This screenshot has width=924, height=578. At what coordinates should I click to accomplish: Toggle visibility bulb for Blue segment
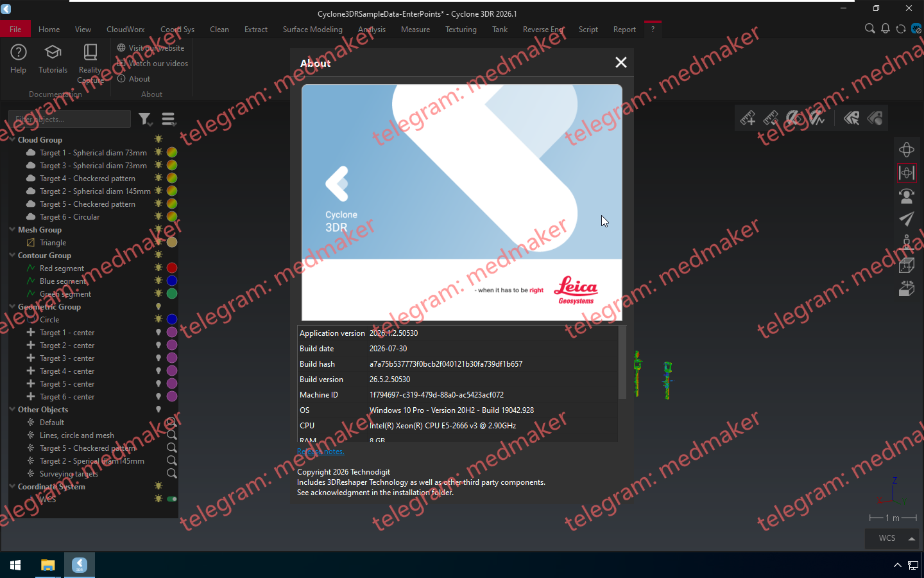pyautogui.click(x=158, y=281)
